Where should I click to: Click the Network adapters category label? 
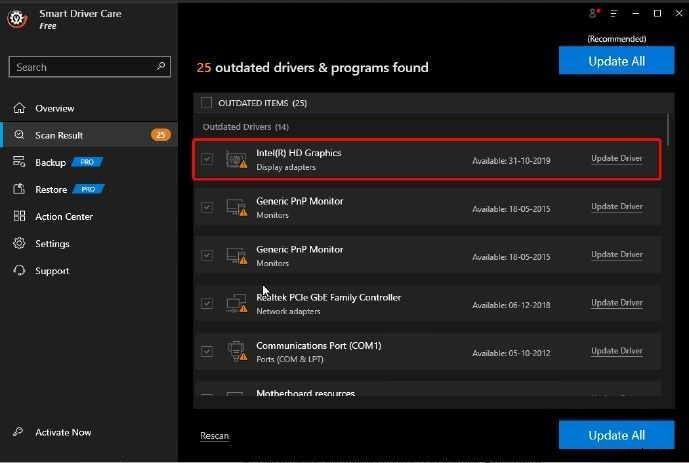[288, 311]
